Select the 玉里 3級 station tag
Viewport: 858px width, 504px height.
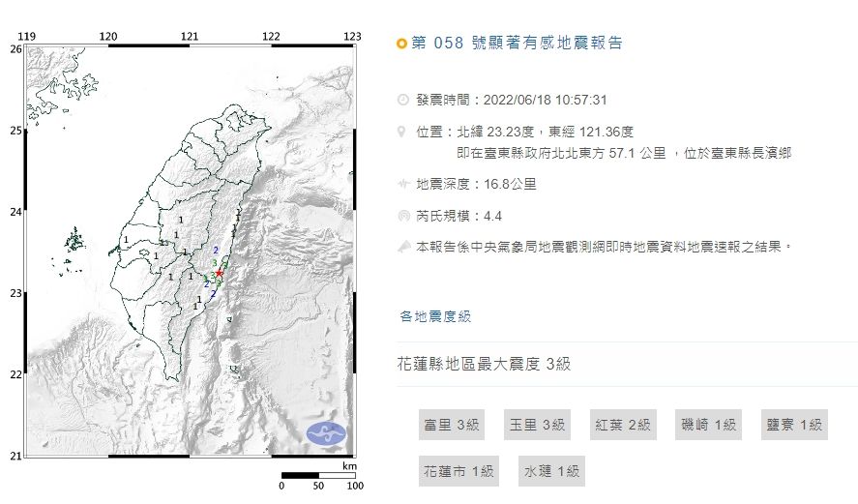pos(535,425)
